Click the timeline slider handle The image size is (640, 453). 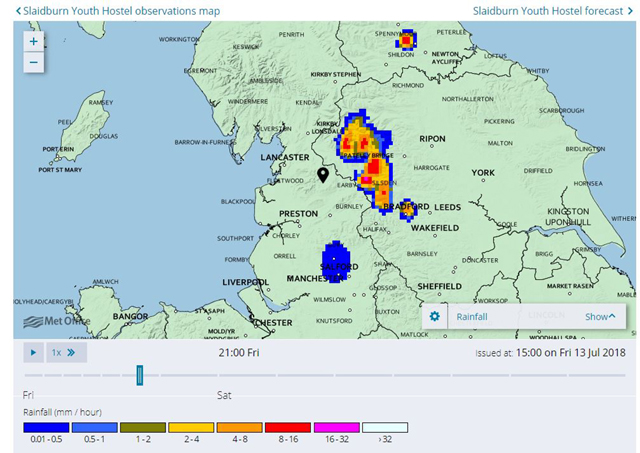tap(140, 375)
